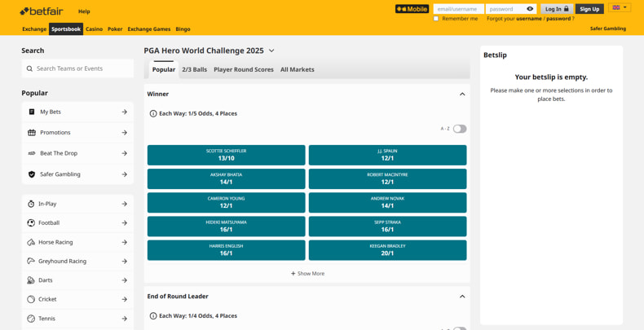644x330 pixels.
Task: Select the Popular tab
Action: 164,70
